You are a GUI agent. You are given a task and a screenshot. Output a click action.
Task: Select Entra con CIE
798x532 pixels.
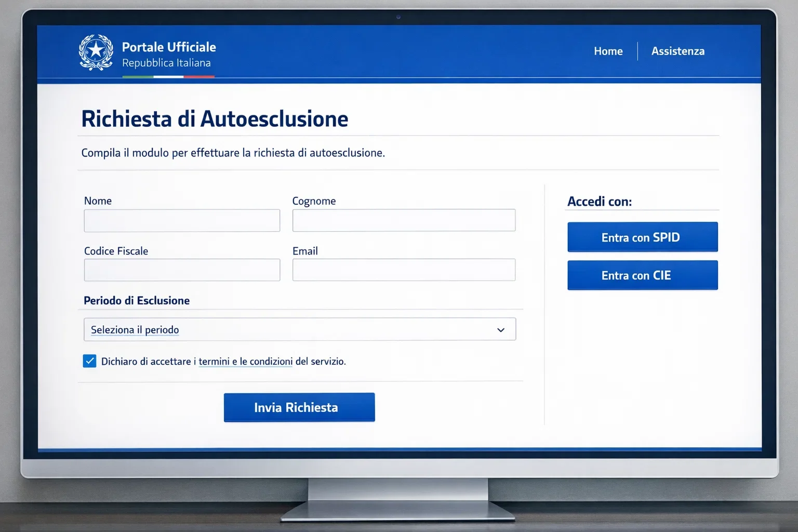(x=642, y=275)
